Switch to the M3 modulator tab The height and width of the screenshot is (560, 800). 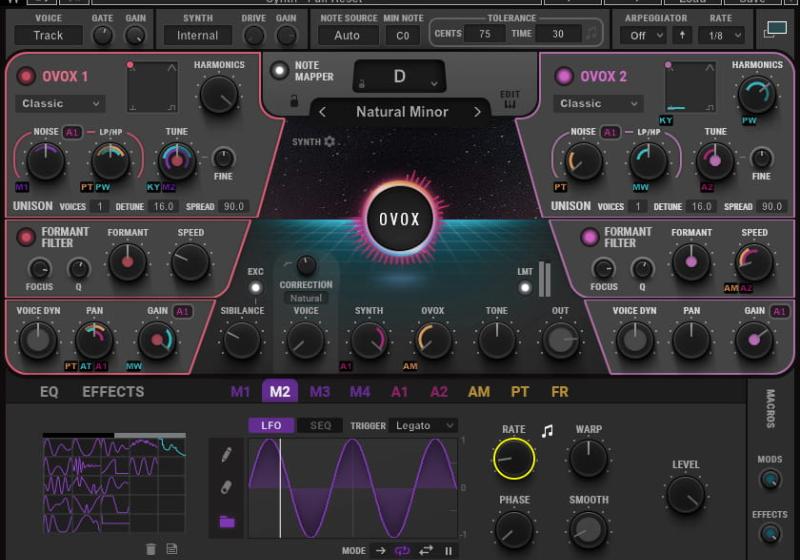tap(320, 392)
